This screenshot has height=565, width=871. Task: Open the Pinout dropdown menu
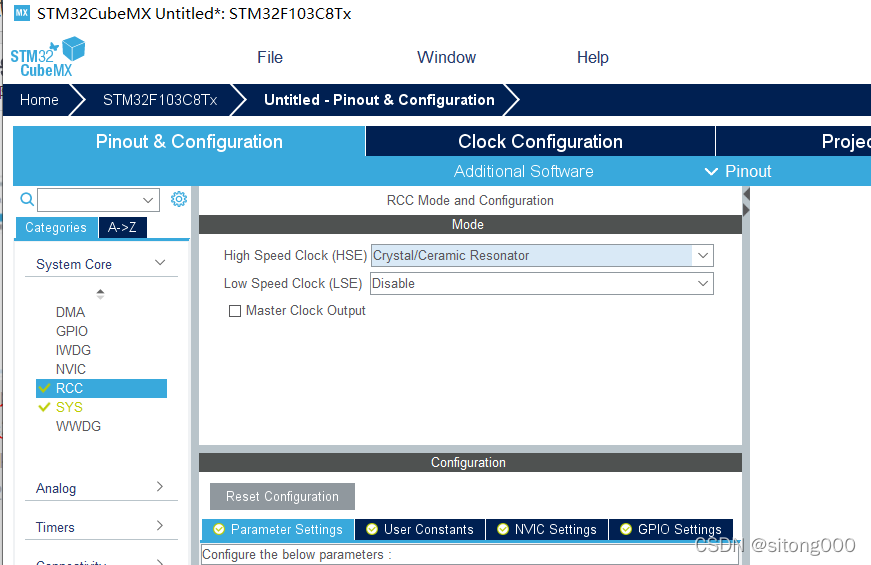point(738,171)
